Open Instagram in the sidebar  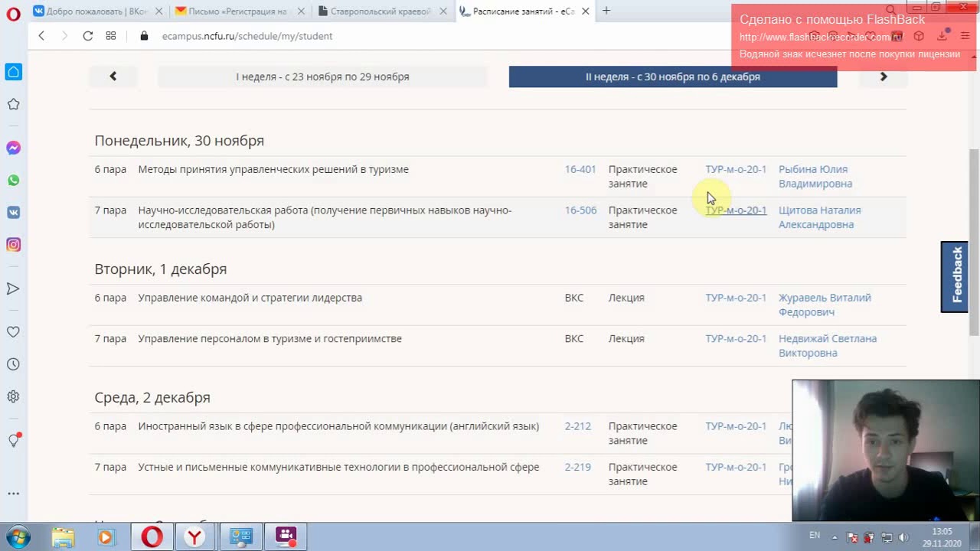14,245
